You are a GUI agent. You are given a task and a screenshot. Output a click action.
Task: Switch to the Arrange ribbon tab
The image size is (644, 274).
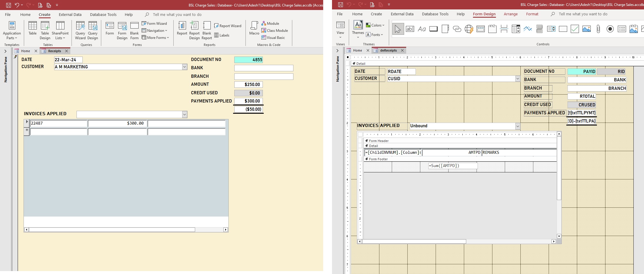pyautogui.click(x=510, y=14)
